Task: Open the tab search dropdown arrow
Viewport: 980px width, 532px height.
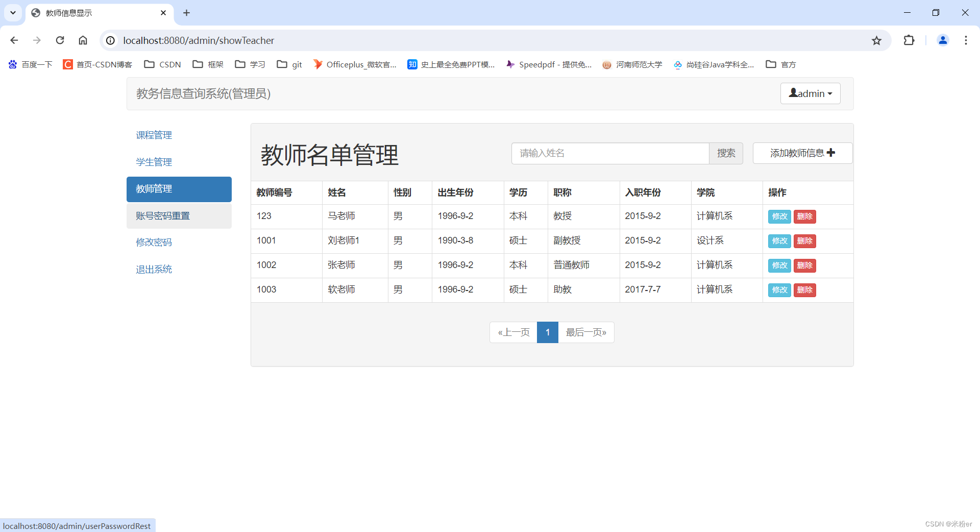Action: click(13, 13)
